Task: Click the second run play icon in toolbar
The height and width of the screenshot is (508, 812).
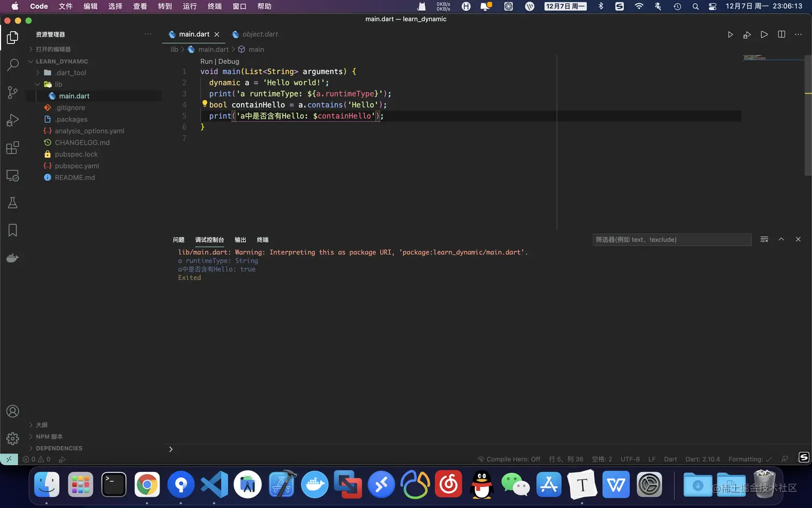Action: coord(764,34)
